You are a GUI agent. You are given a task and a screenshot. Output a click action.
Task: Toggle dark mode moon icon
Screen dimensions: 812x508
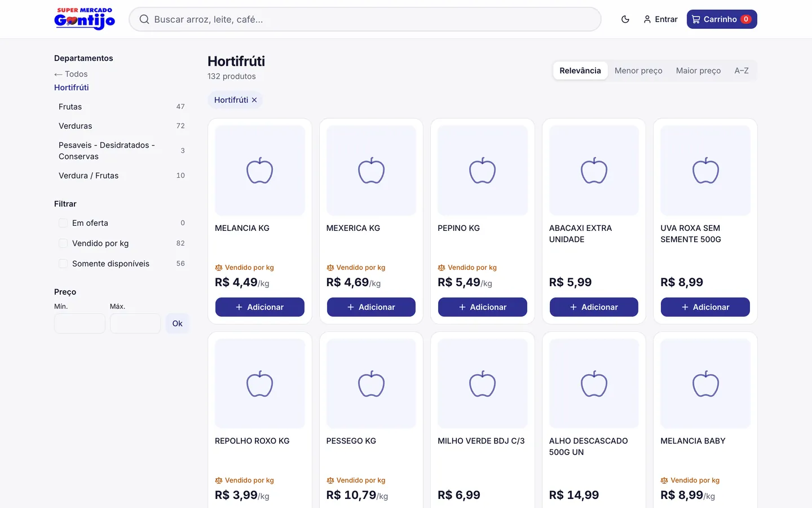pyautogui.click(x=625, y=19)
